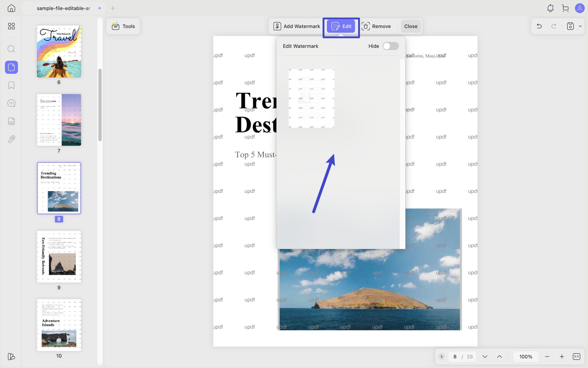Open the attachments paperclip icon
The height and width of the screenshot is (368, 588).
[x=11, y=139]
